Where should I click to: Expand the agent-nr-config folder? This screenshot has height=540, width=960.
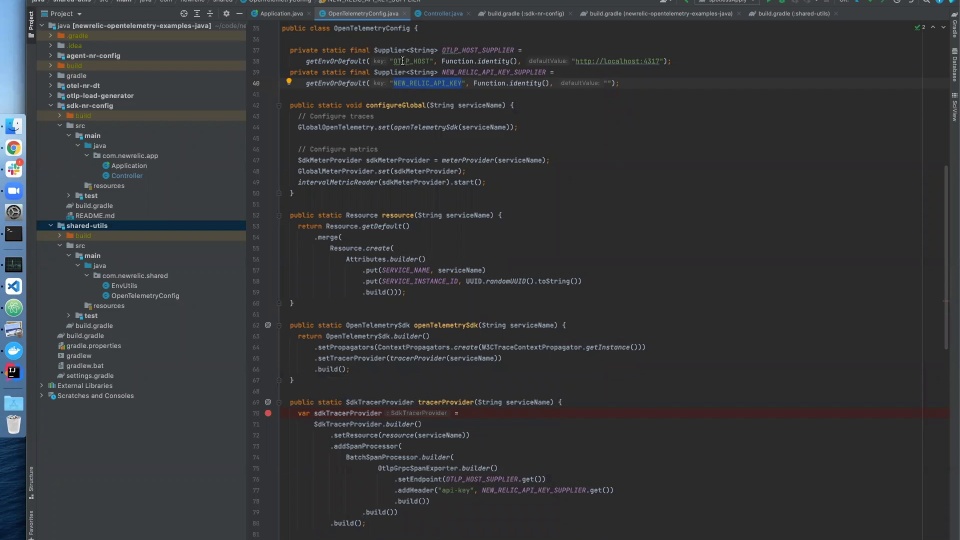[51, 56]
